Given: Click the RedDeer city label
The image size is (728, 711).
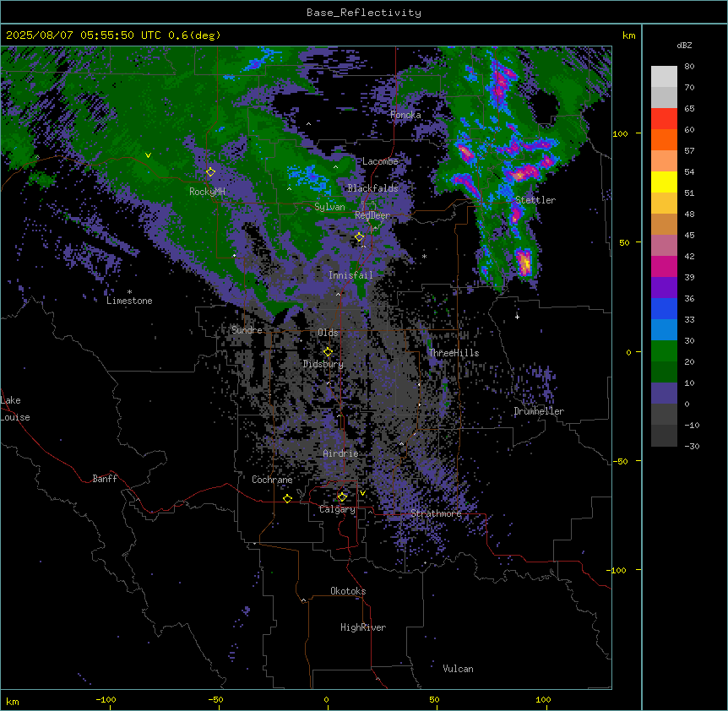Looking at the screenshot, I should [x=372, y=215].
